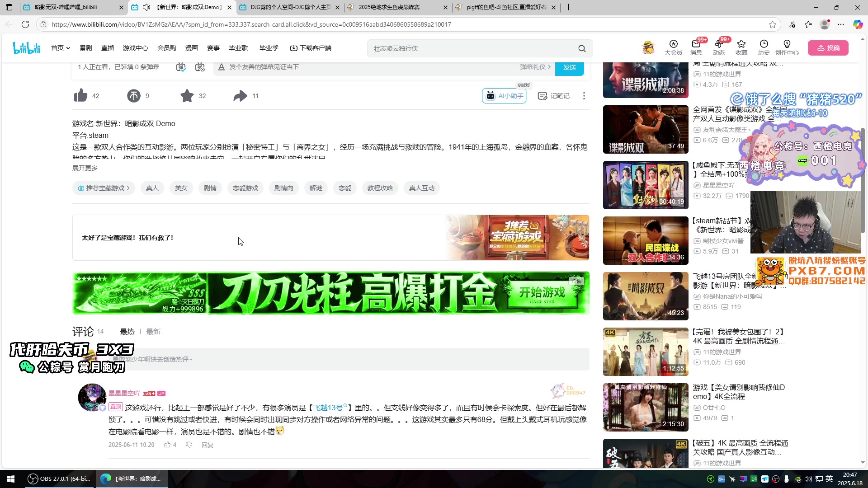Select the 教程攻略 tag

click(x=380, y=188)
